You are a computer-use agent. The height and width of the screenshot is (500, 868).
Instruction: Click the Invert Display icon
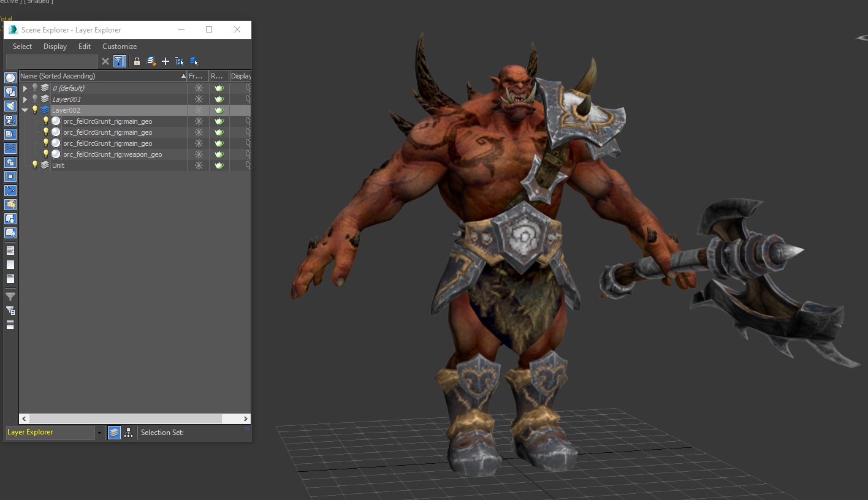(x=10, y=279)
